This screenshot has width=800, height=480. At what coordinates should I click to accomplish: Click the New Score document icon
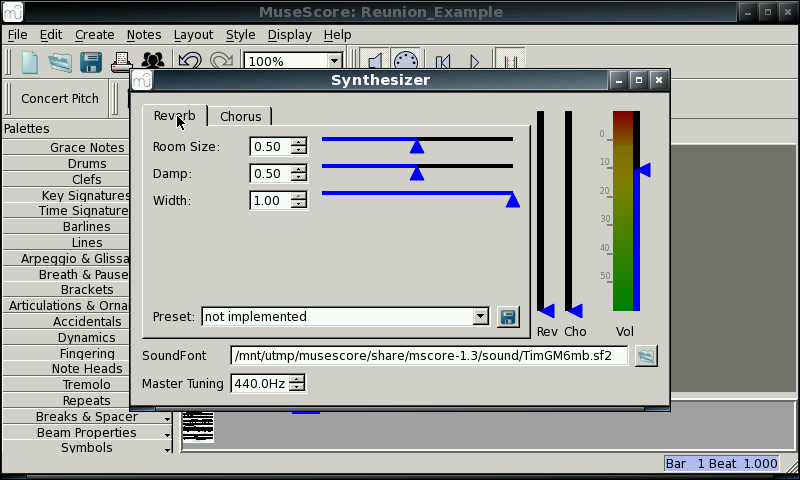pos(30,62)
